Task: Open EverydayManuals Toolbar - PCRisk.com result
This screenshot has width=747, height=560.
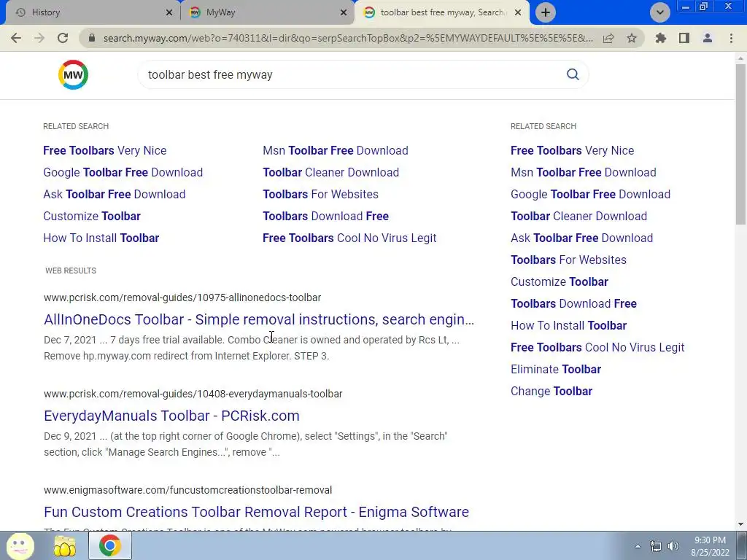Action: pyautogui.click(x=171, y=416)
